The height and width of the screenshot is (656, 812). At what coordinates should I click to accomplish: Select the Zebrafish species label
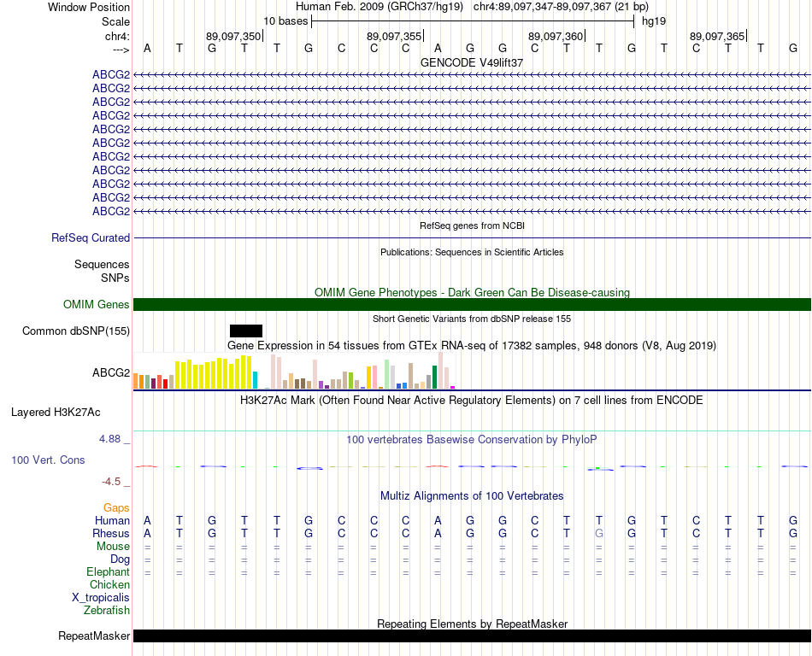point(107,610)
